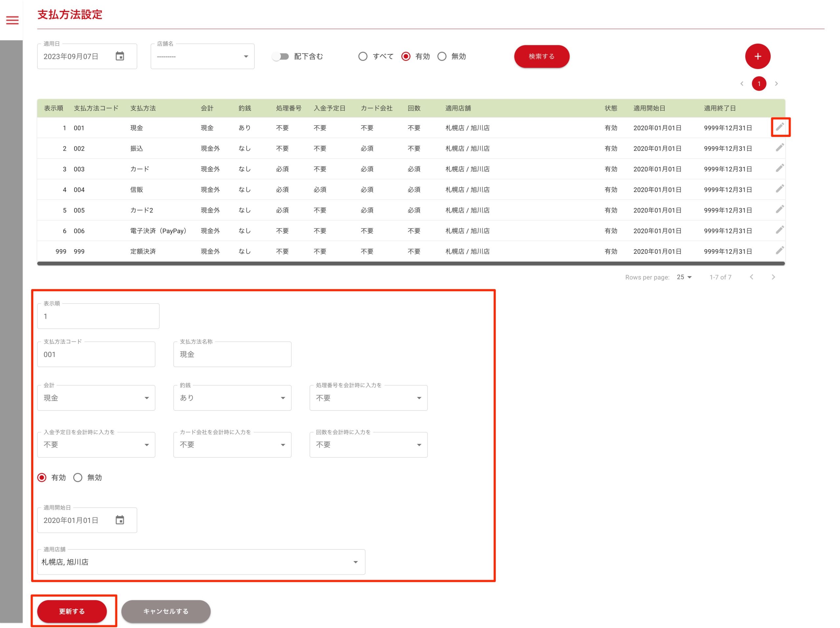Click the red plus add button

[x=757, y=56]
